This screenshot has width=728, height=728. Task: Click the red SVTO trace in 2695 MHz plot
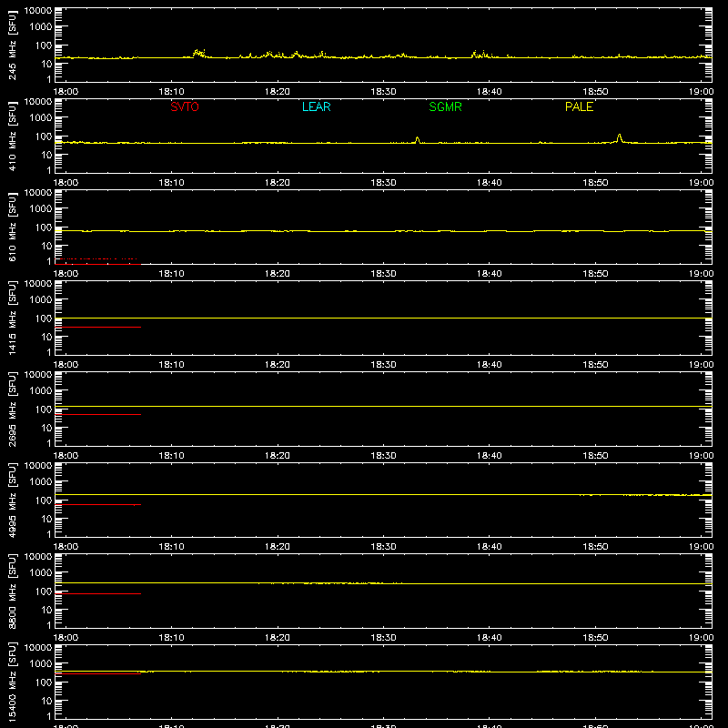[97, 415]
